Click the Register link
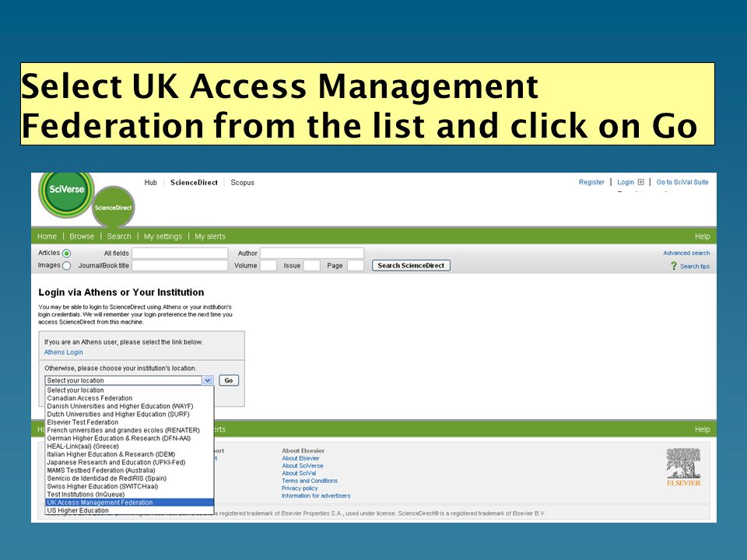Viewport: 747px width, 560px height. click(591, 182)
